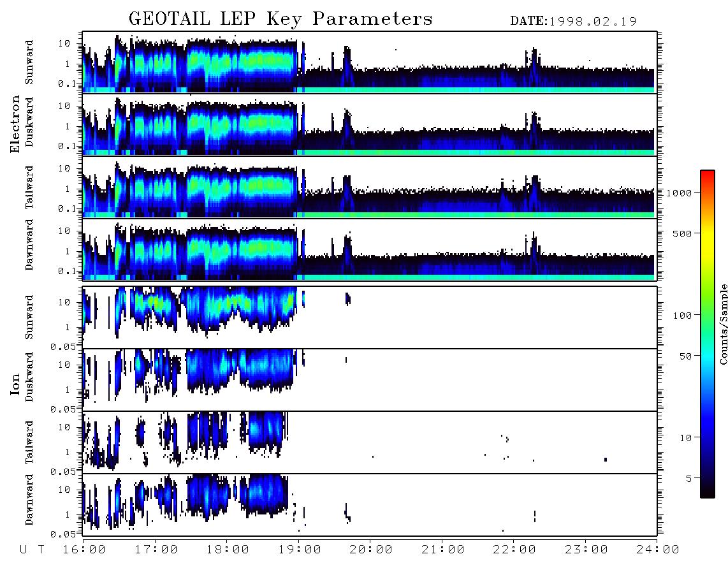This screenshot has width=728, height=561.
Task: Click the Electron 'Tailward' panel label
Action: 29,187
